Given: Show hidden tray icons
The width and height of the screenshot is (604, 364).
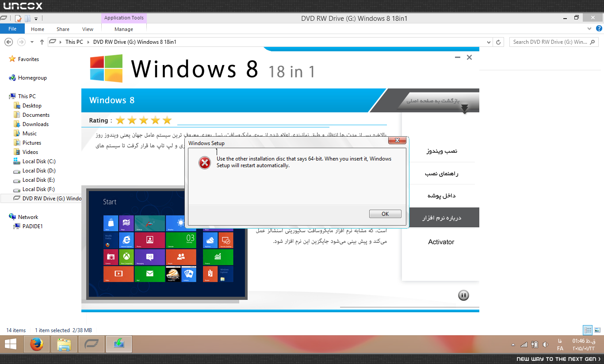Looking at the screenshot, I should pyautogui.click(x=513, y=345).
